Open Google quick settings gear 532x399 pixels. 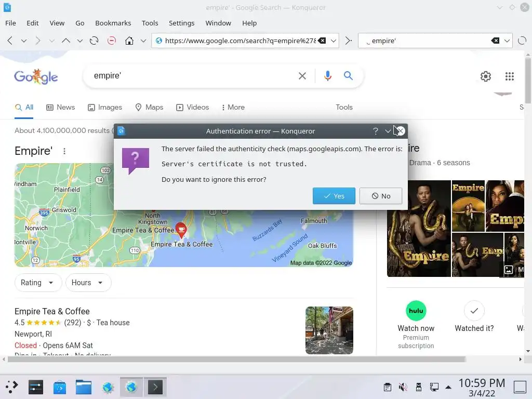(x=486, y=76)
